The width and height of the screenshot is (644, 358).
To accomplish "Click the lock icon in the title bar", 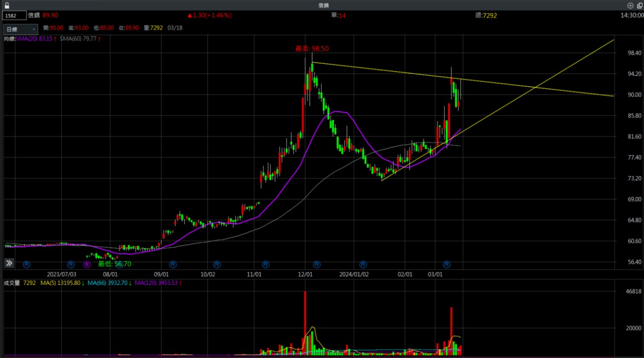I will [x=7, y=5].
